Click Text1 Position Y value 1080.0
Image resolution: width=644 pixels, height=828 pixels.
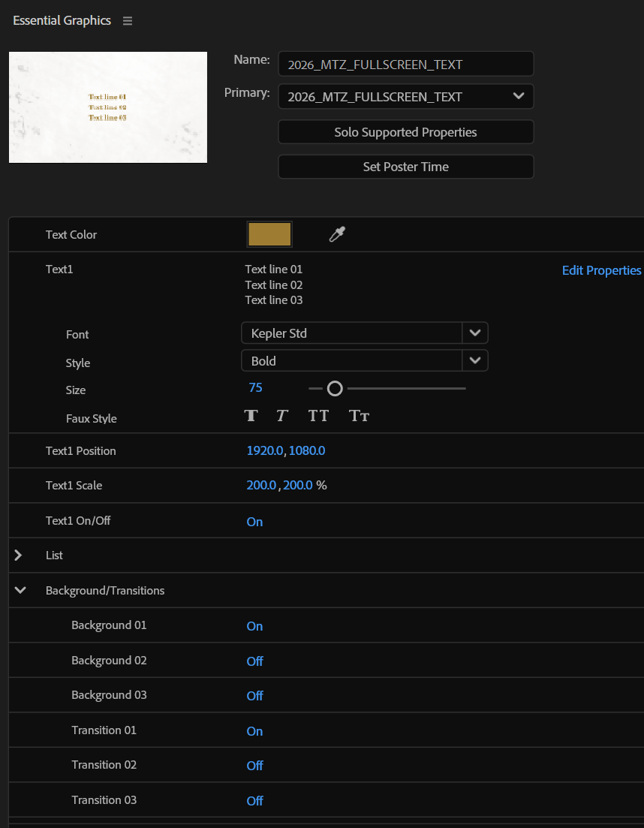coord(307,451)
